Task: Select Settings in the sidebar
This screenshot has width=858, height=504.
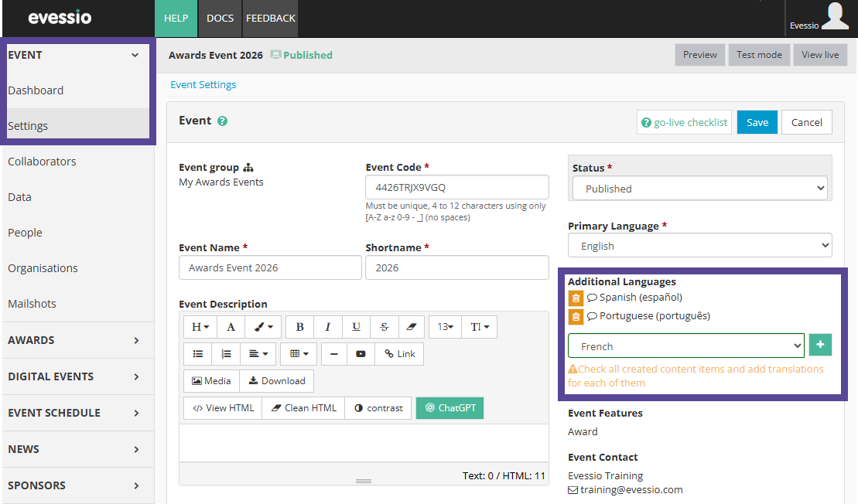Action: (x=28, y=126)
